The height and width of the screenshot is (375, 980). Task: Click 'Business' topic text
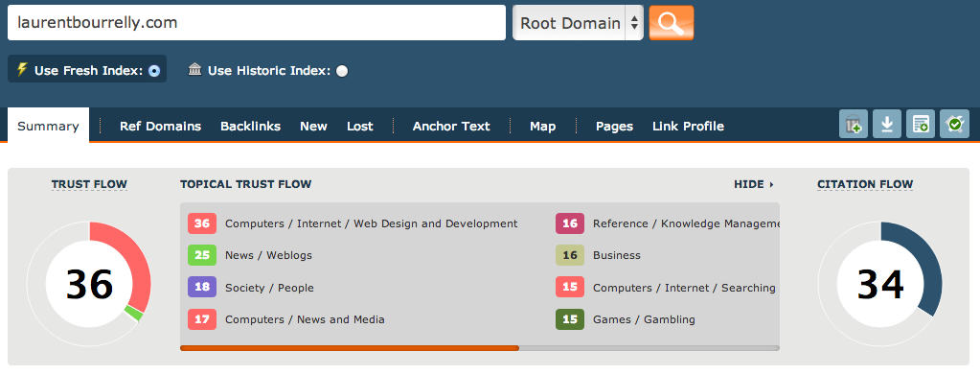point(617,255)
